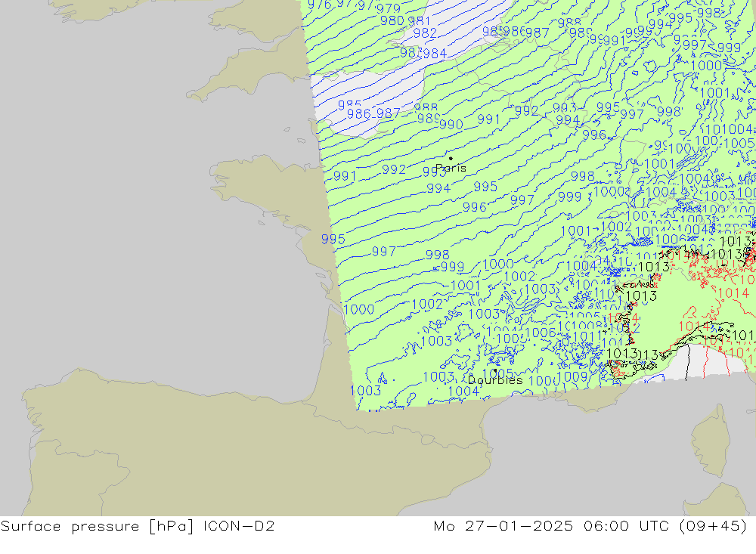This screenshot has width=756, height=554.
Task: Click the 1009 isobar label
Action: (572, 376)
